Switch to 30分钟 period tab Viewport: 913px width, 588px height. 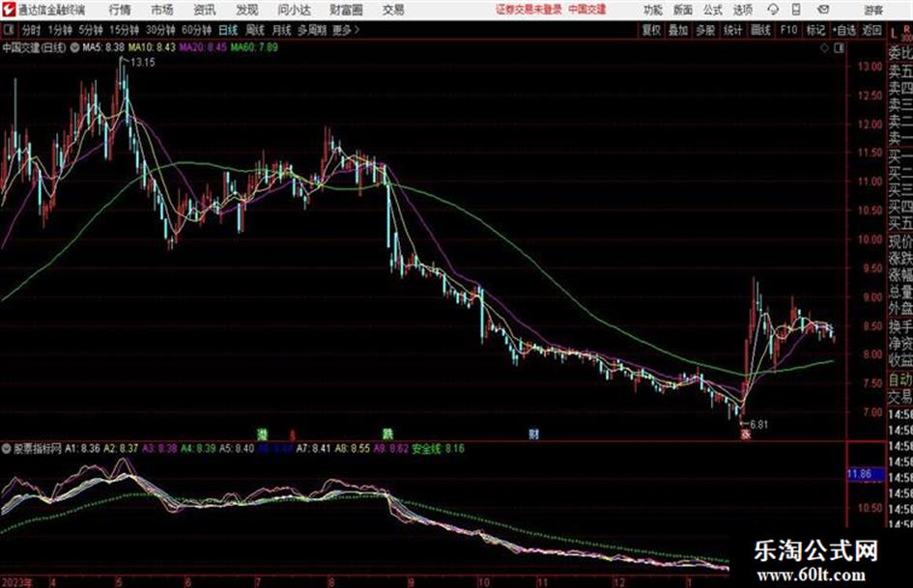(x=160, y=30)
